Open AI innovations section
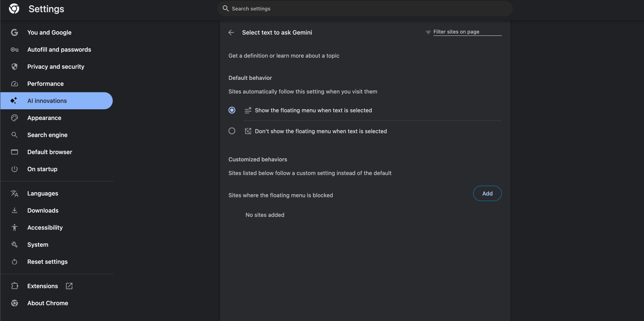The width and height of the screenshot is (644, 321). [56, 101]
